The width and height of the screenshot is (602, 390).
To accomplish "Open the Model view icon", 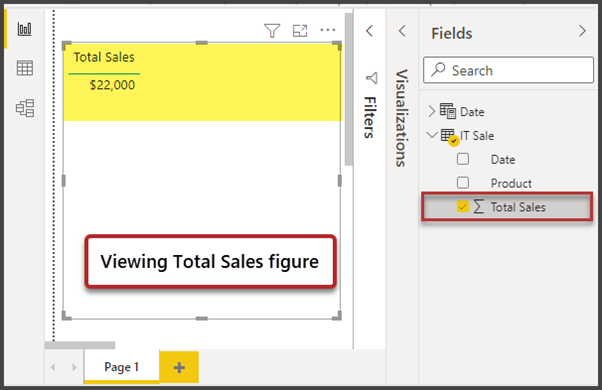I will (25, 108).
